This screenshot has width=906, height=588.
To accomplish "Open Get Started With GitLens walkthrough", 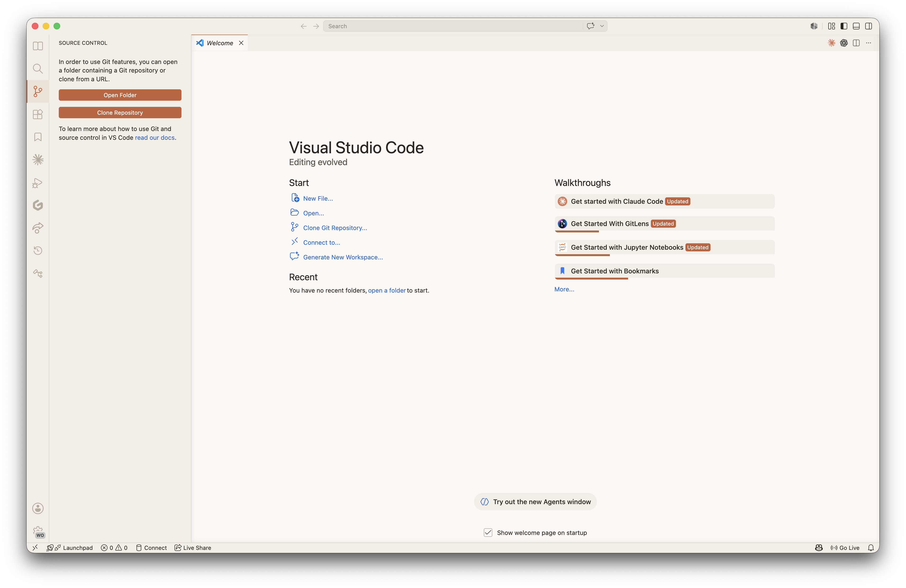I will tap(664, 224).
